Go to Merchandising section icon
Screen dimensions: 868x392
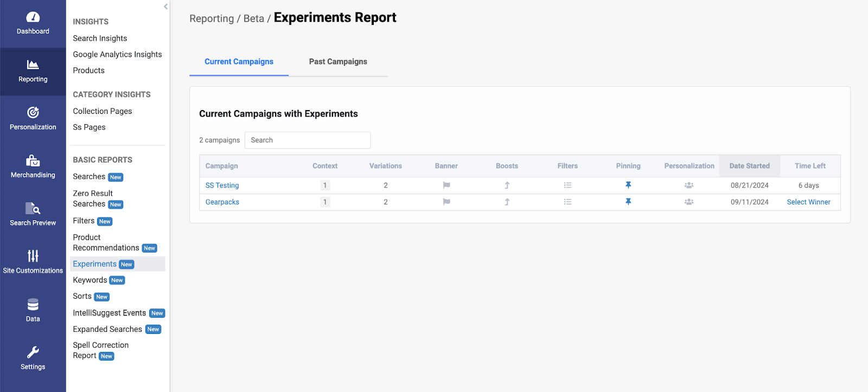(33, 160)
